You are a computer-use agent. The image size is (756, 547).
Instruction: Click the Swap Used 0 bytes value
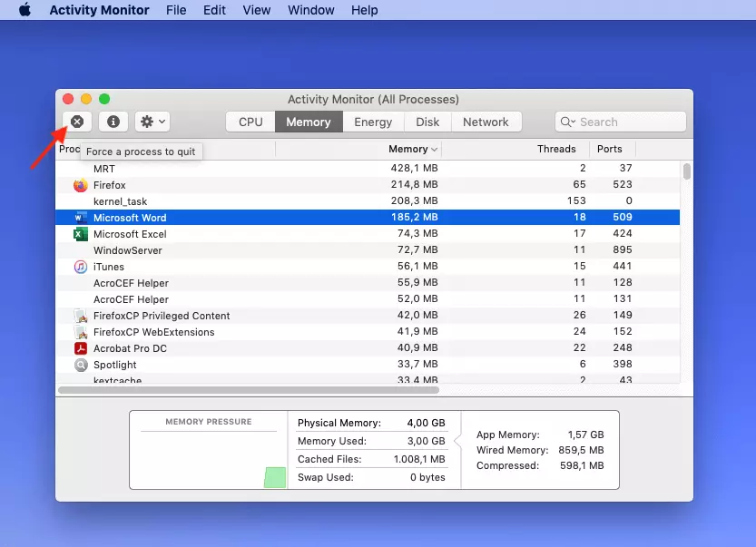pos(427,477)
